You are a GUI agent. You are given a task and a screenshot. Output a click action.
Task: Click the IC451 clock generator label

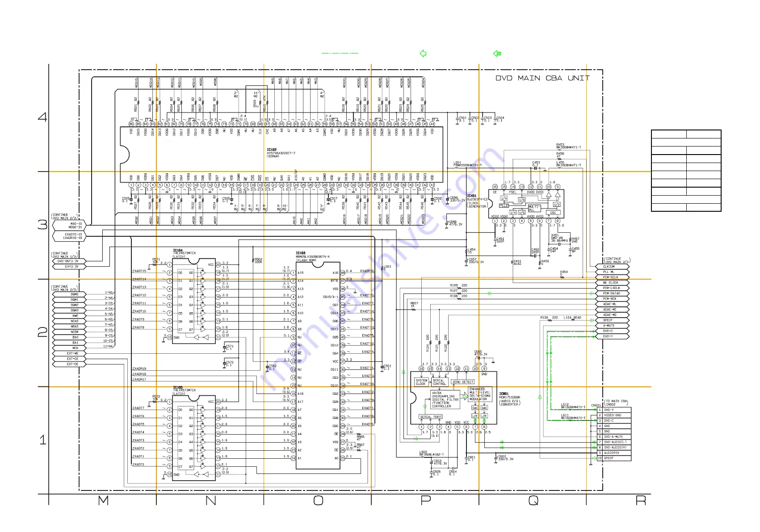(477, 201)
